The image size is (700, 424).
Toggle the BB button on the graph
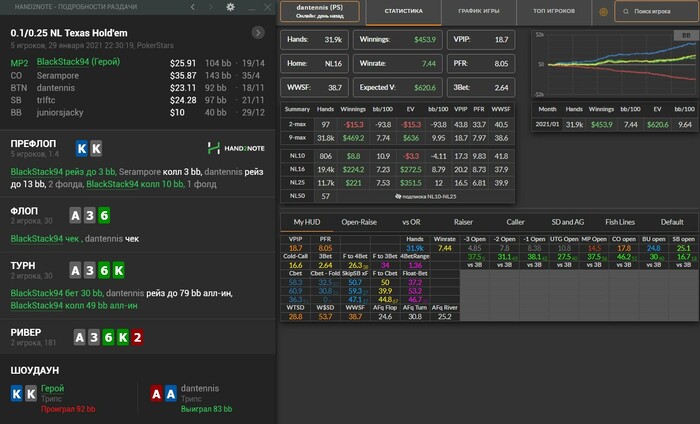click(x=686, y=35)
